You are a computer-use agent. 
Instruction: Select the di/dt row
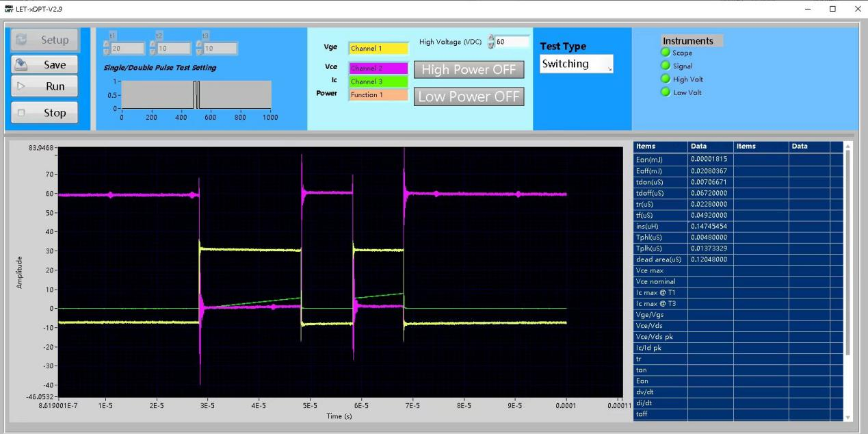[x=738, y=403]
